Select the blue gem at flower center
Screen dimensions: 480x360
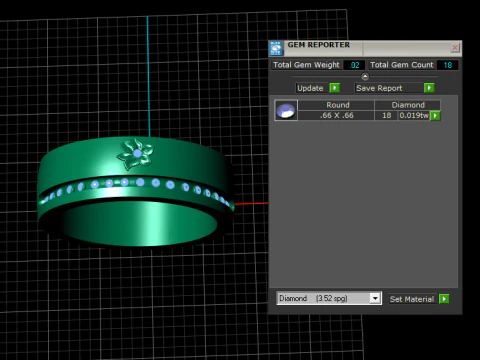[137, 153]
